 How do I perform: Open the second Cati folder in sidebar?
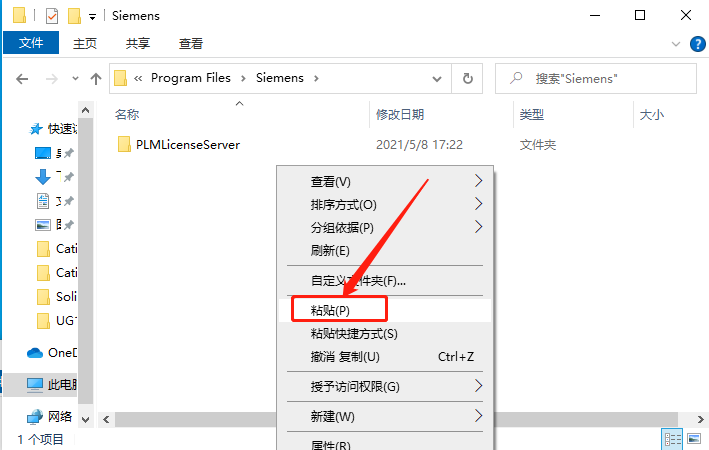point(57,273)
